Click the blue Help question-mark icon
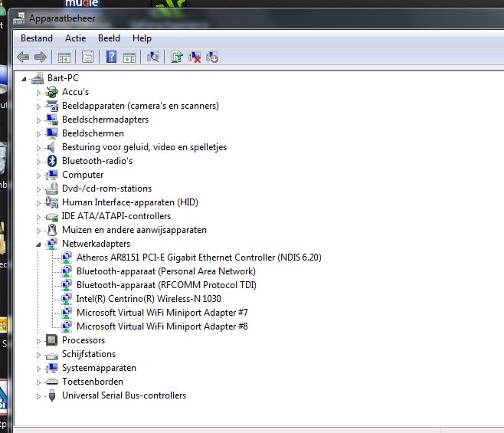 pos(111,57)
